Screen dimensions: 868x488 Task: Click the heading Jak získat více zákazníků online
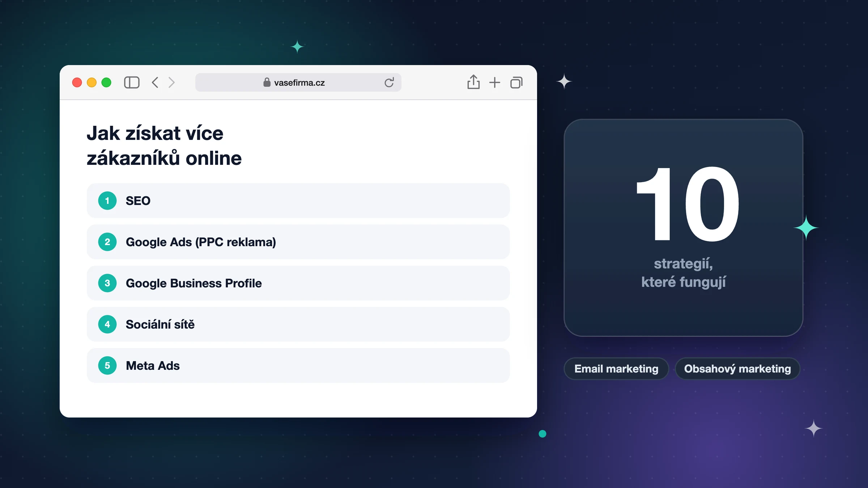pos(164,146)
